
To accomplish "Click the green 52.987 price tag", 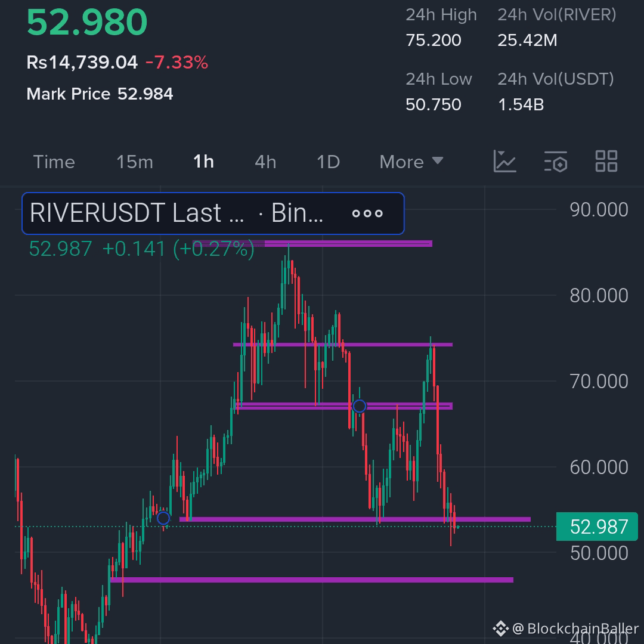I will (596, 527).
